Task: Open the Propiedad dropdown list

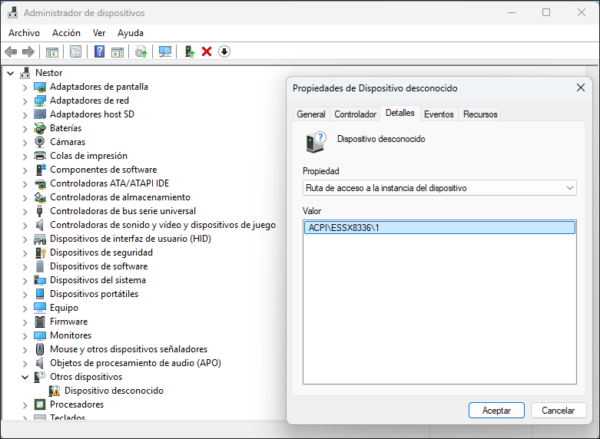Action: (x=439, y=188)
